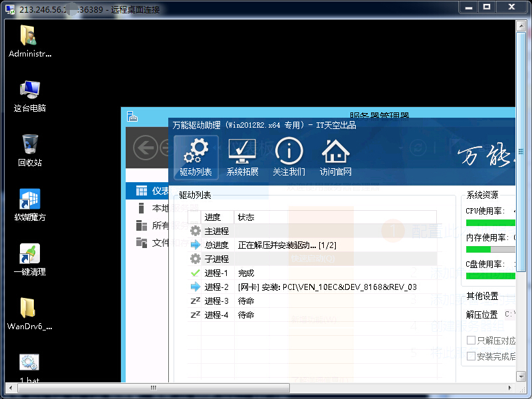532x399 pixels.
Task: Select the WanDrv6 folder icon
Action: tap(29, 313)
